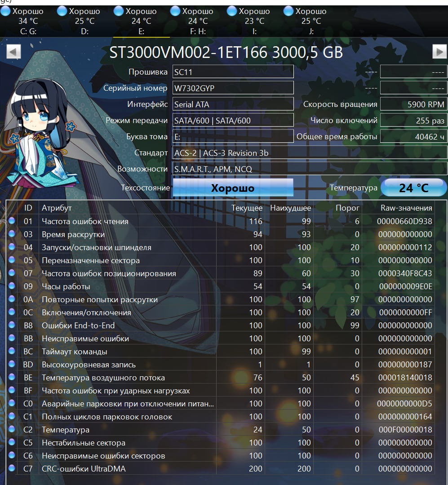448x485 pixels.
Task: Click the firmware field SC11
Action: (x=233, y=72)
